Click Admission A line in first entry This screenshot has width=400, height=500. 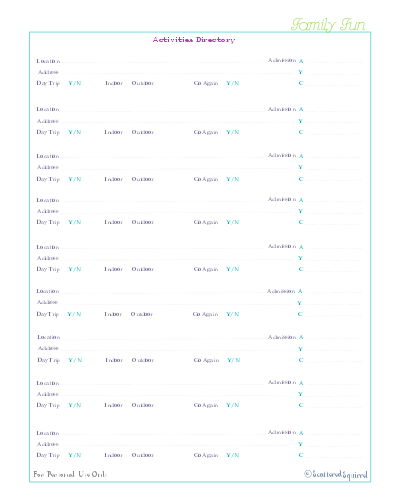(334, 62)
